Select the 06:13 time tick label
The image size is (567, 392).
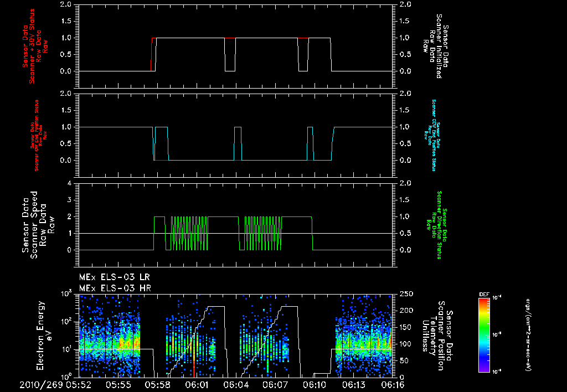(x=354, y=385)
